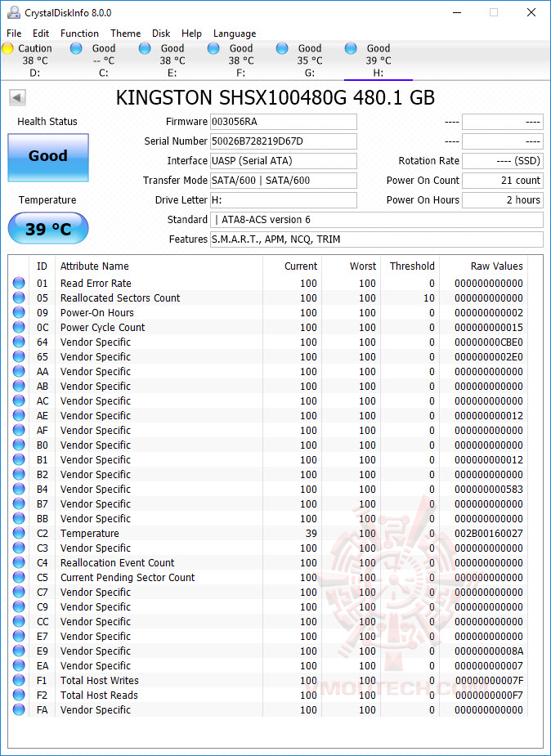Open the Function menu
Viewport: 551px width, 756px height.
point(79,34)
